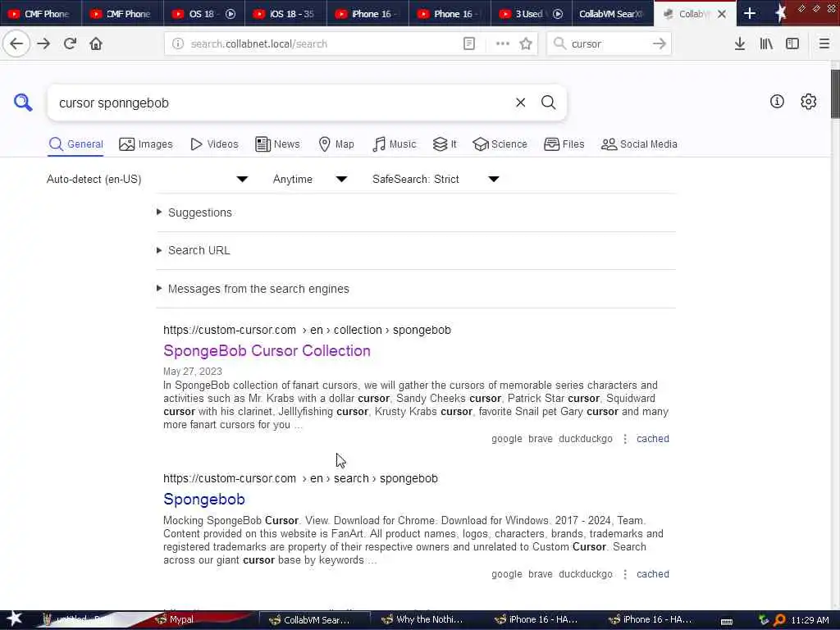The image size is (840, 630).
Task: Reload the current page
Action: (x=71, y=43)
